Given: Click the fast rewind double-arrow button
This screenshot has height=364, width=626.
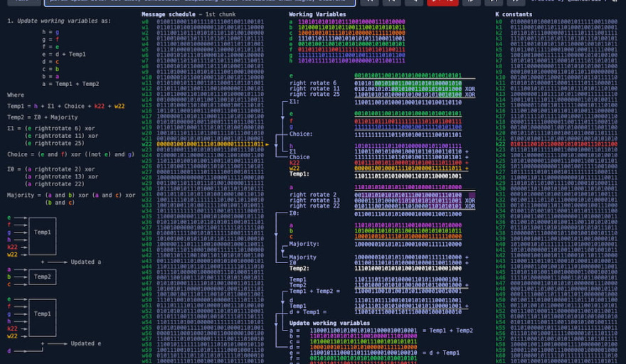Looking at the screenshot, I should click(x=370, y=3).
